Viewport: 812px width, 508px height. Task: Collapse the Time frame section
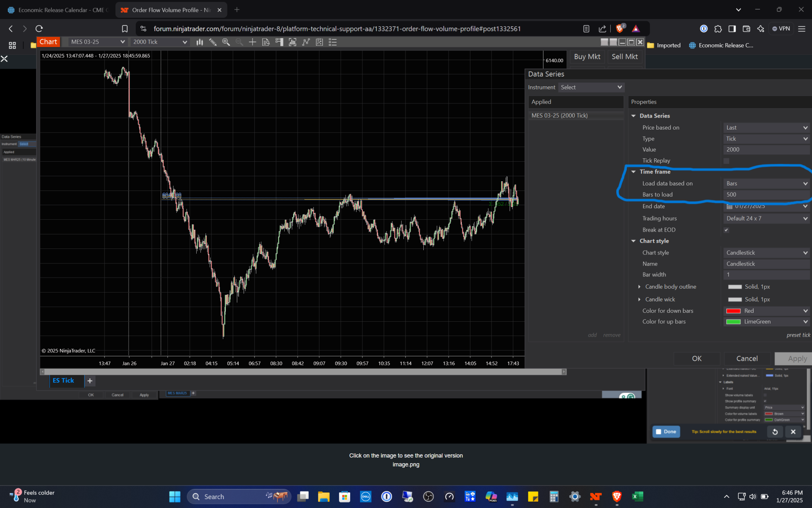(x=634, y=172)
